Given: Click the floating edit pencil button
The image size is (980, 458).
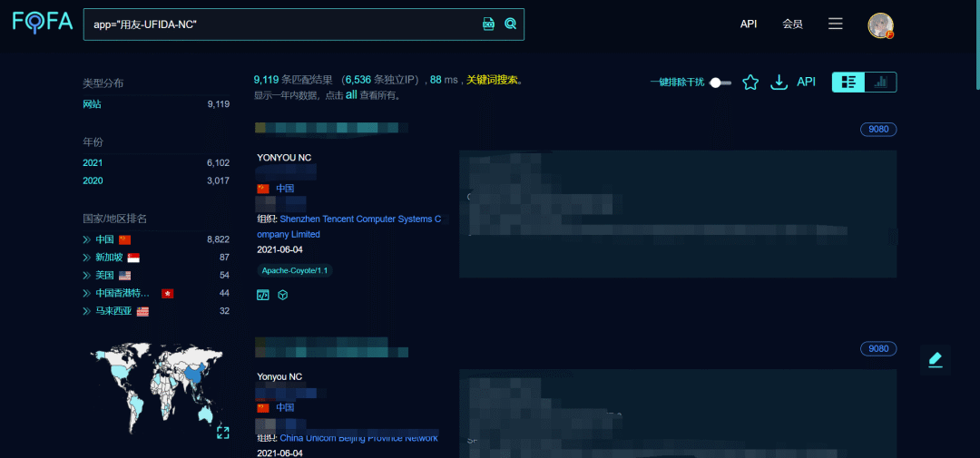Looking at the screenshot, I should tap(935, 360).
